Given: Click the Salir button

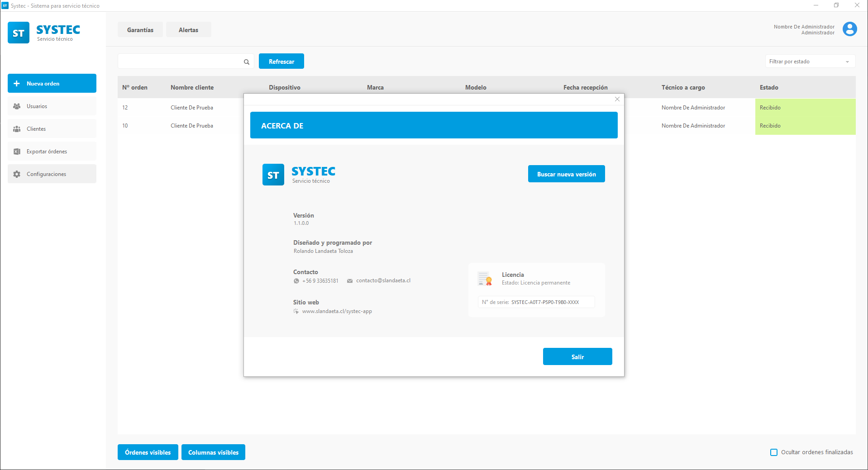Looking at the screenshot, I should tap(577, 356).
